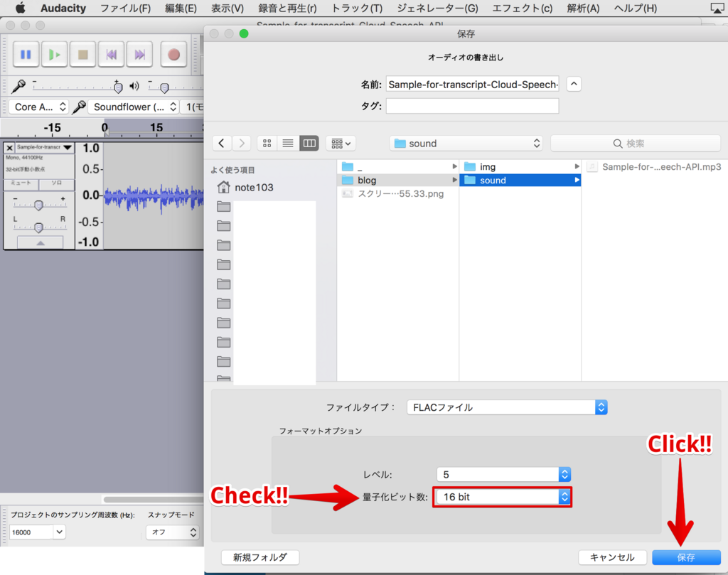Click the Pause button in Audacity toolbar
The width and height of the screenshot is (728, 575).
click(x=26, y=55)
